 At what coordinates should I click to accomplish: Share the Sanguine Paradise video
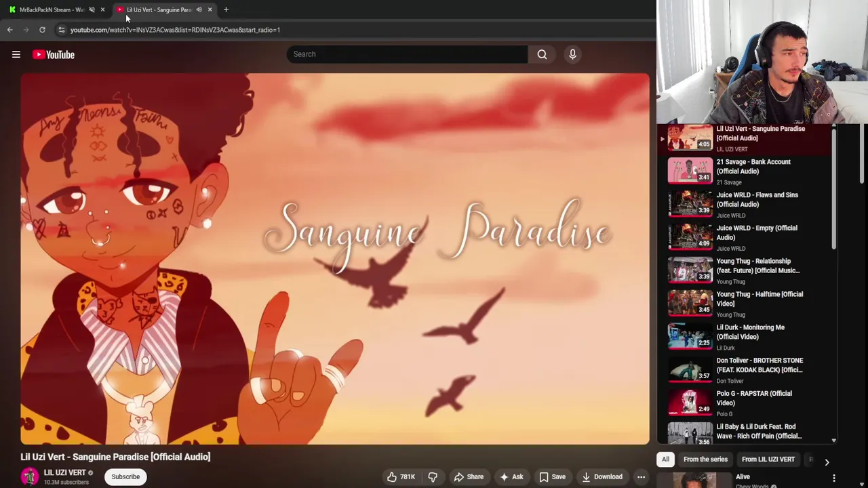469,476
